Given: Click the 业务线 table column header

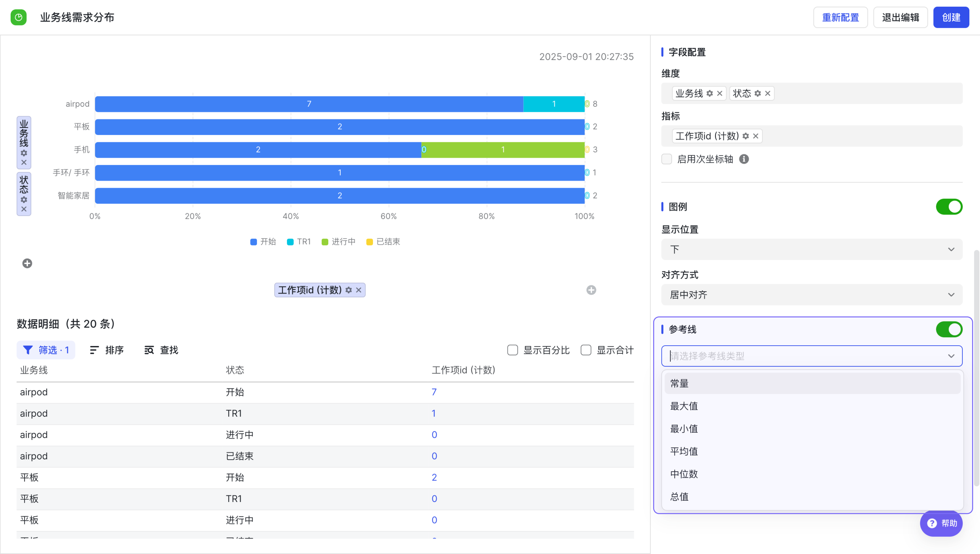Looking at the screenshot, I should click(34, 370).
